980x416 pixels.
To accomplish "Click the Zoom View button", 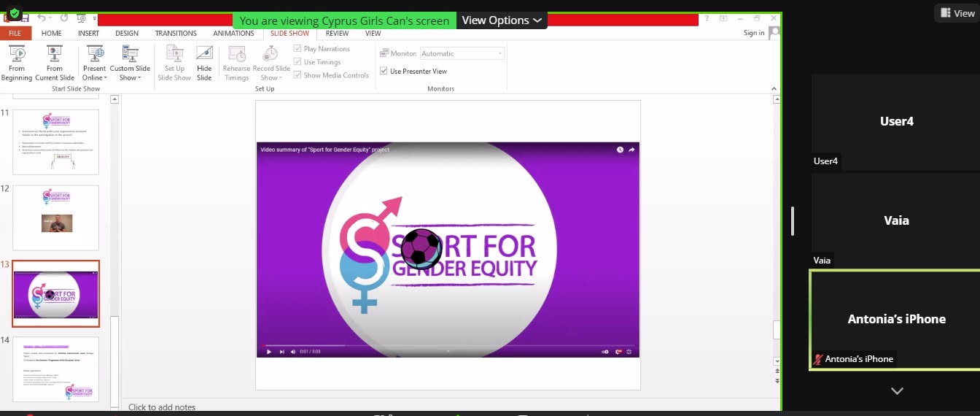I will [957, 13].
